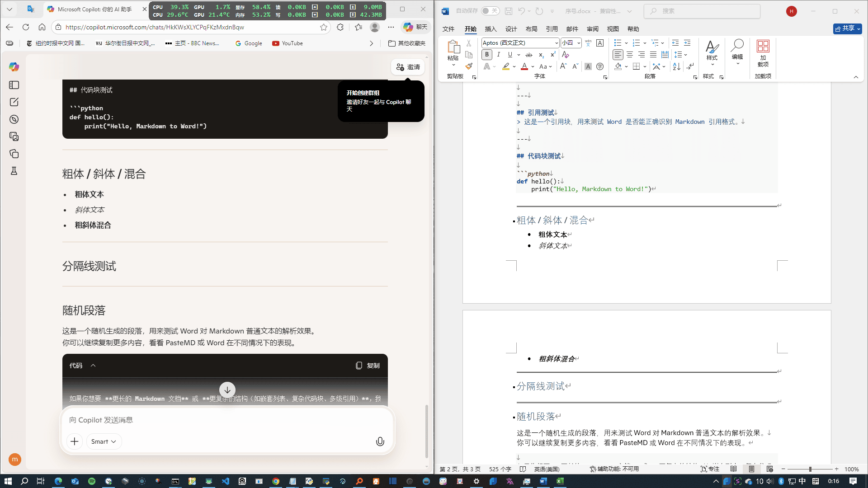Screen dimensions: 868x488
Task: Open the 审阅 ribbon tab
Action: click(x=592, y=29)
